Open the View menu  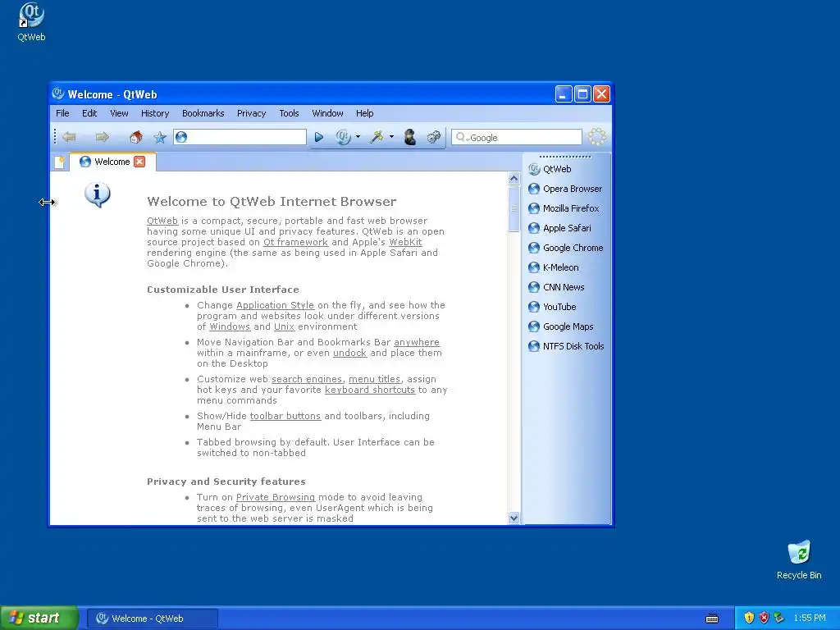tap(119, 113)
